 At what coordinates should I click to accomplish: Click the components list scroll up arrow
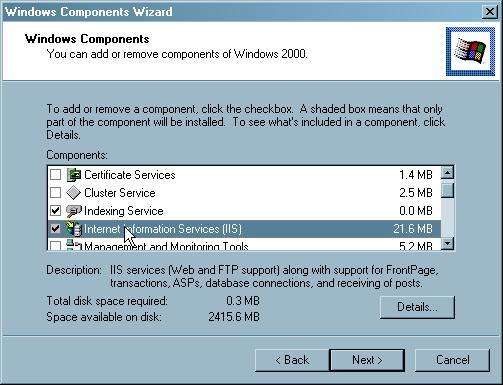click(447, 173)
